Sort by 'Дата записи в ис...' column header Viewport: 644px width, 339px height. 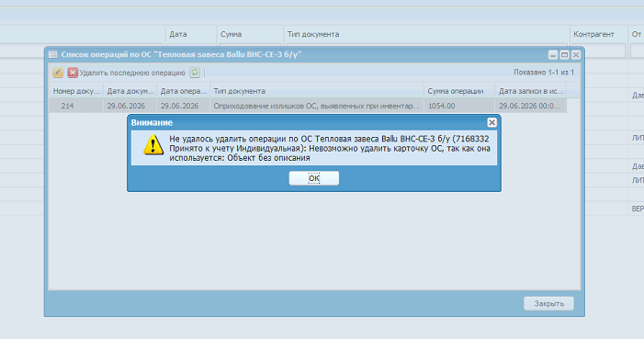[531, 91]
